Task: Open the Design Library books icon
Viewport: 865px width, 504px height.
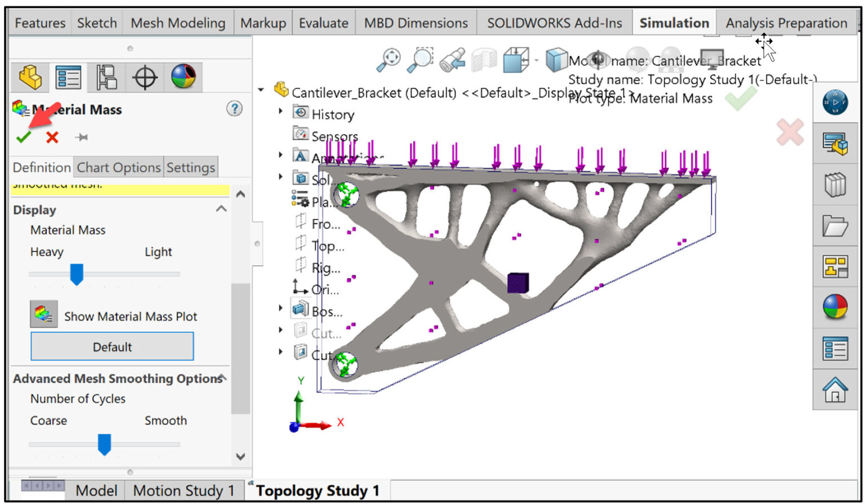Action: coord(836,184)
